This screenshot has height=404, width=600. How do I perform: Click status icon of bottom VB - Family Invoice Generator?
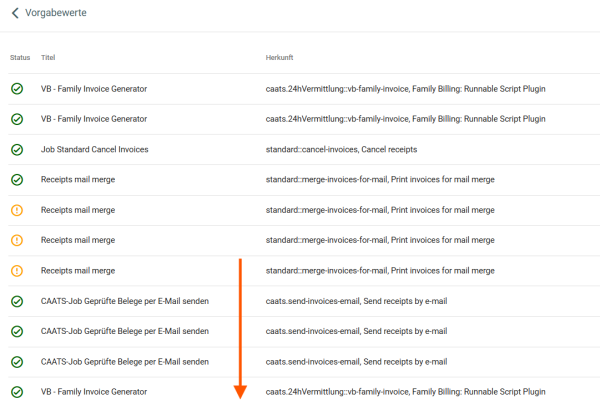pyautogui.click(x=16, y=392)
